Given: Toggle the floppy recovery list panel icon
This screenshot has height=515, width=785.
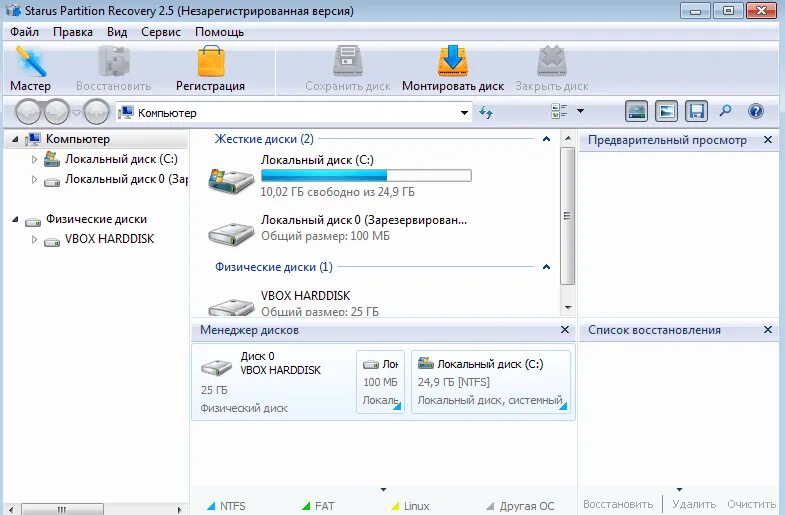Looking at the screenshot, I should point(696,111).
